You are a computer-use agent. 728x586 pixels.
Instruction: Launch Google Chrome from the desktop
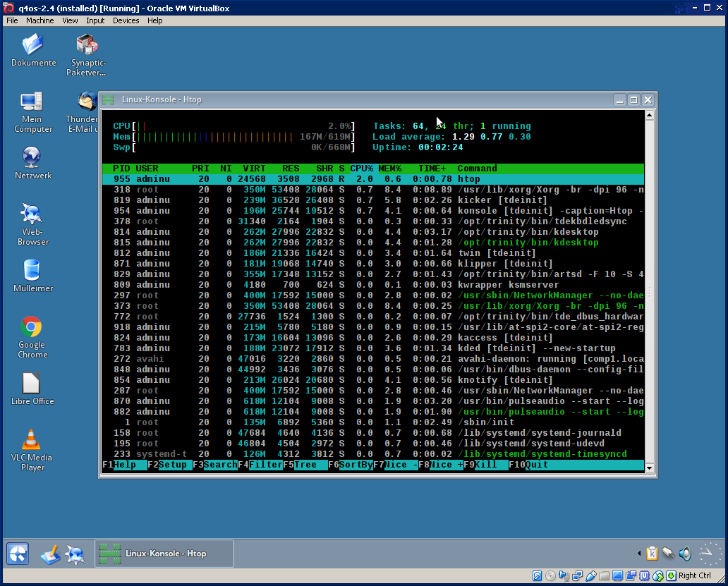pos(32,326)
